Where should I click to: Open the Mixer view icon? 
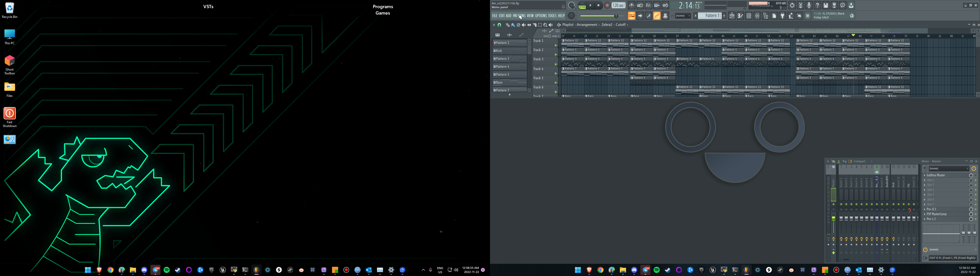[757, 16]
